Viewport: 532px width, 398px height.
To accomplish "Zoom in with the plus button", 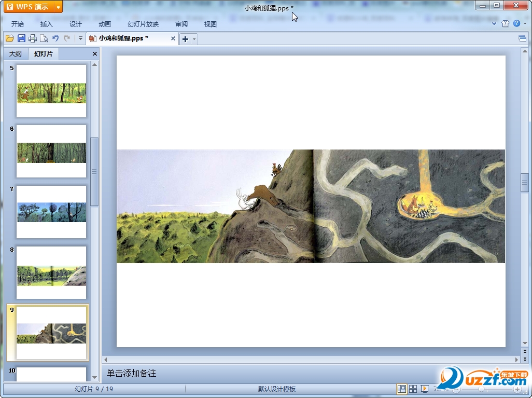I will point(517,389).
